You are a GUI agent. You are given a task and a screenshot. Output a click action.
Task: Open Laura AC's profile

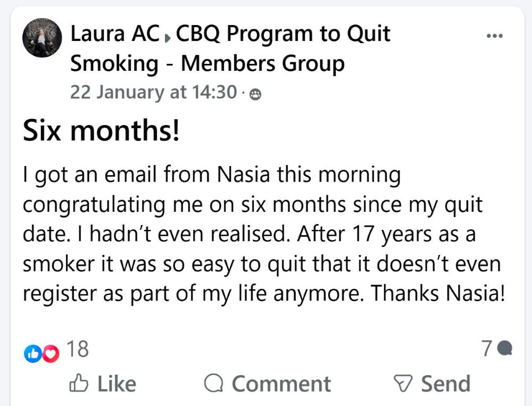[x=113, y=34]
